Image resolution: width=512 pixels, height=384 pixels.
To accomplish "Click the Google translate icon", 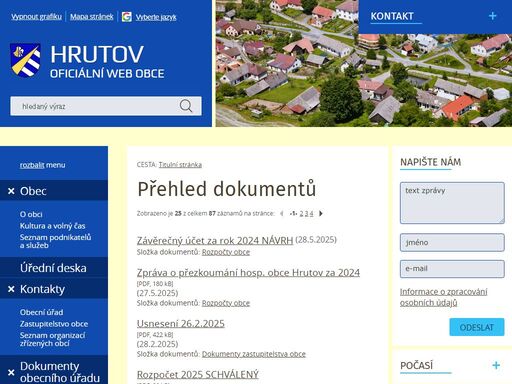I will (127, 17).
